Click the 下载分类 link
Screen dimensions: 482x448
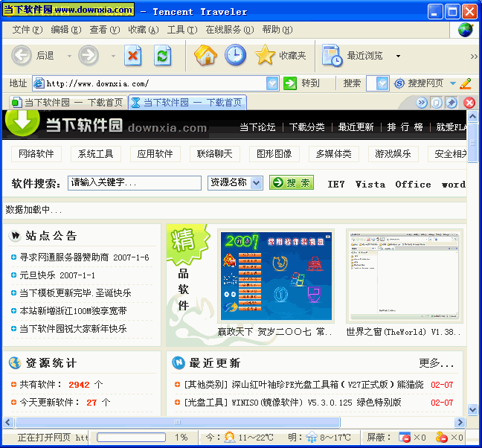pyautogui.click(x=306, y=127)
